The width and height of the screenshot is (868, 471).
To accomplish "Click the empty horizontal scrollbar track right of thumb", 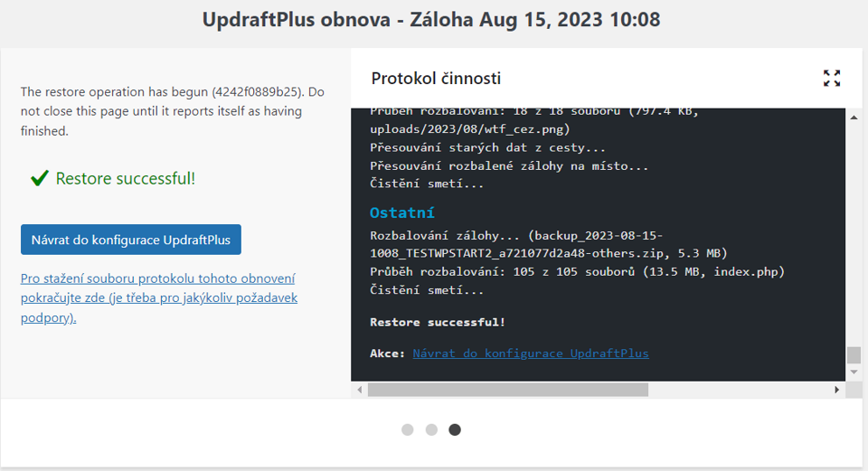I will click(x=739, y=390).
